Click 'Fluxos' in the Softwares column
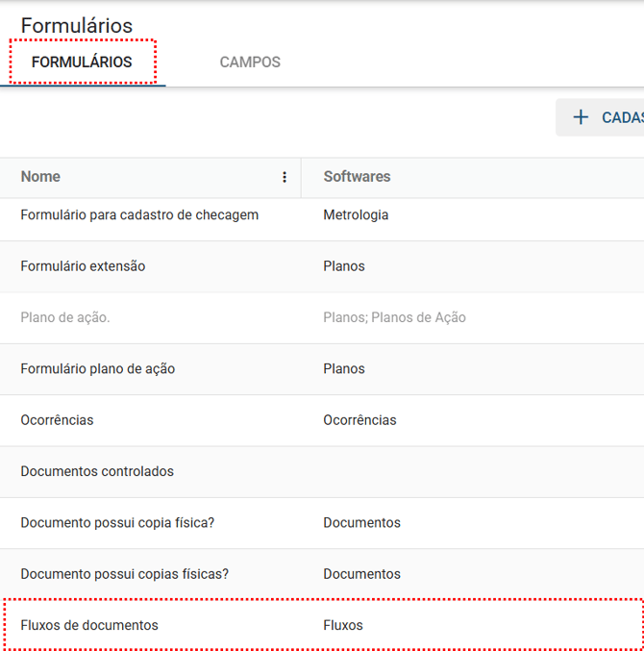The height and width of the screenshot is (651, 644). click(343, 625)
